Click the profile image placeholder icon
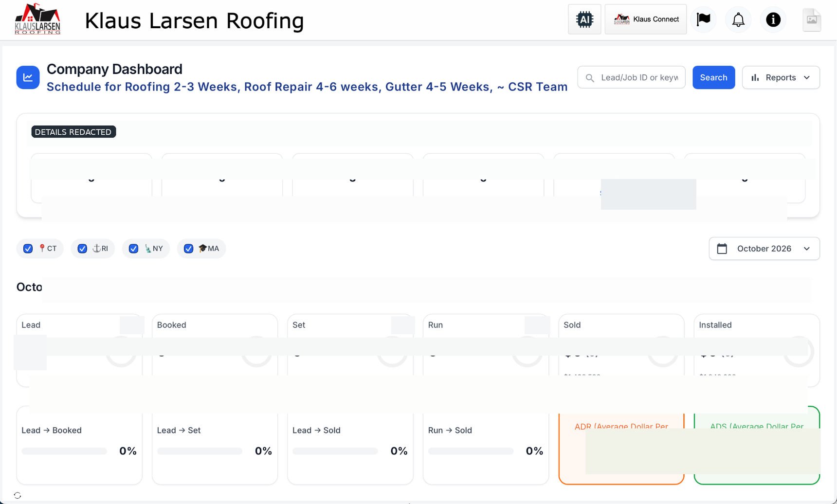The height and width of the screenshot is (504, 837). (x=812, y=20)
